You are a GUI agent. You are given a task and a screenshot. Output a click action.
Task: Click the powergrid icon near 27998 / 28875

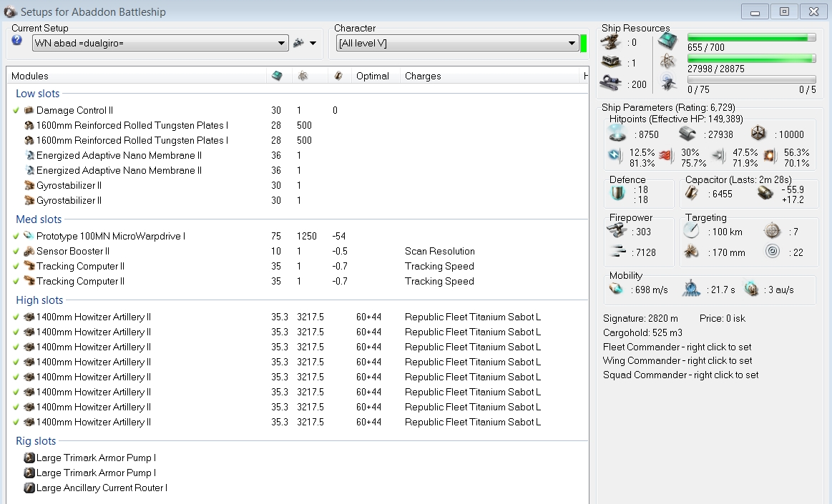[667, 62]
